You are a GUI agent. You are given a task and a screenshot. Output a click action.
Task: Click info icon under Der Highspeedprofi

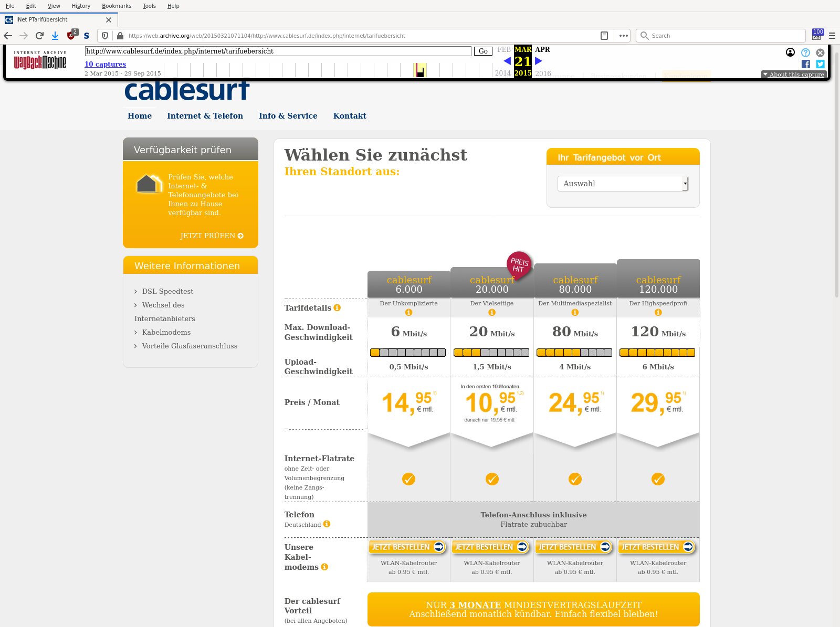point(658,312)
